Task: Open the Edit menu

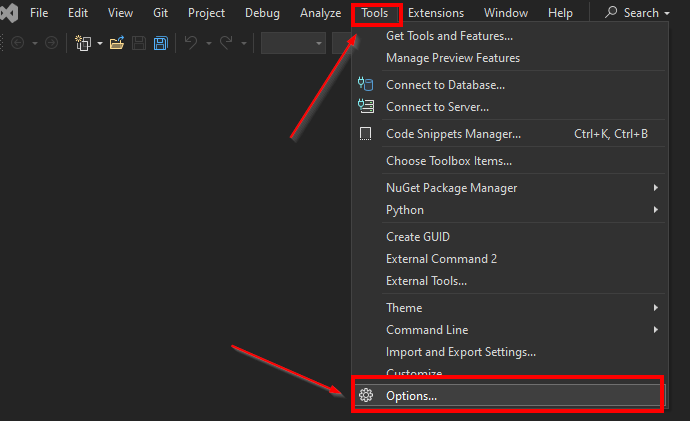Action: pos(78,13)
